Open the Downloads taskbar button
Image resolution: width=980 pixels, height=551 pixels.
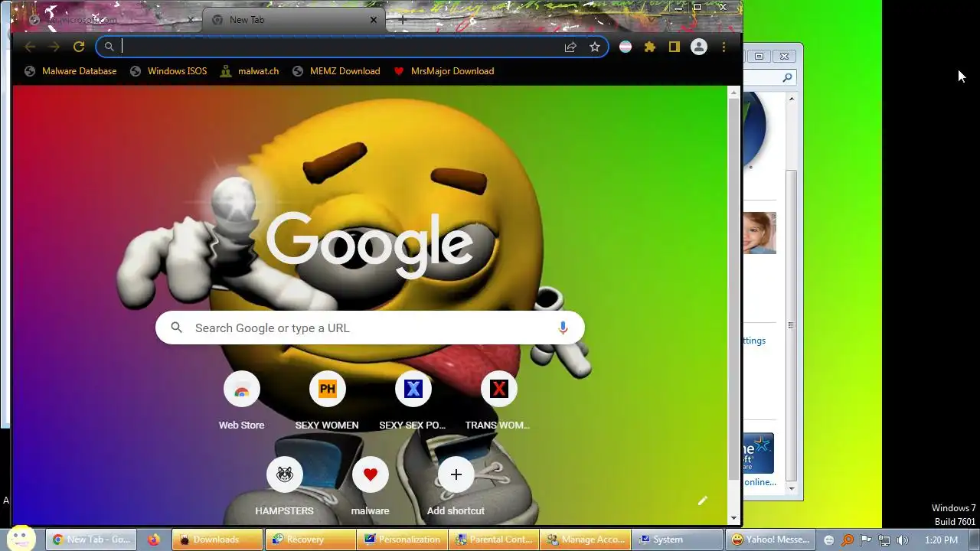[x=217, y=540]
